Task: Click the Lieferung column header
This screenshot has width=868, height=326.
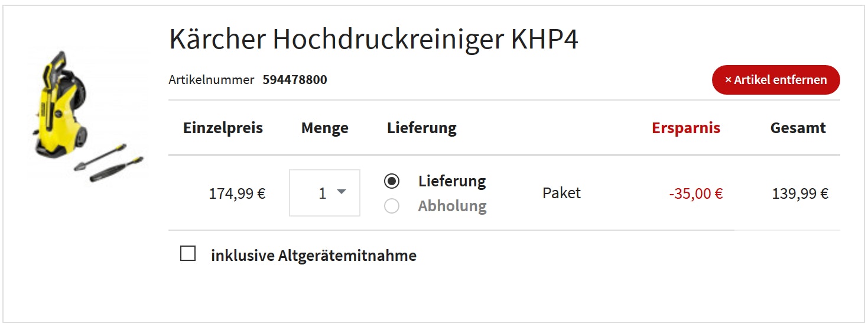Action: [x=421, y=128]
